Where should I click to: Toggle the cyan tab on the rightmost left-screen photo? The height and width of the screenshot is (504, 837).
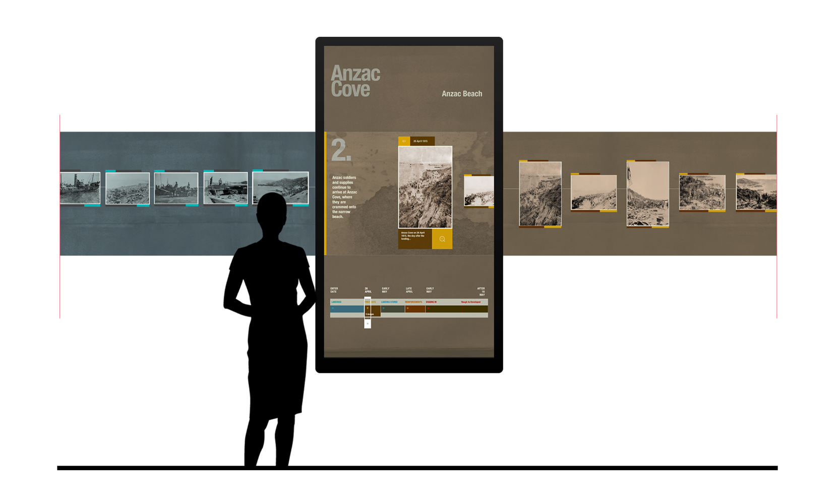[258, 170]
